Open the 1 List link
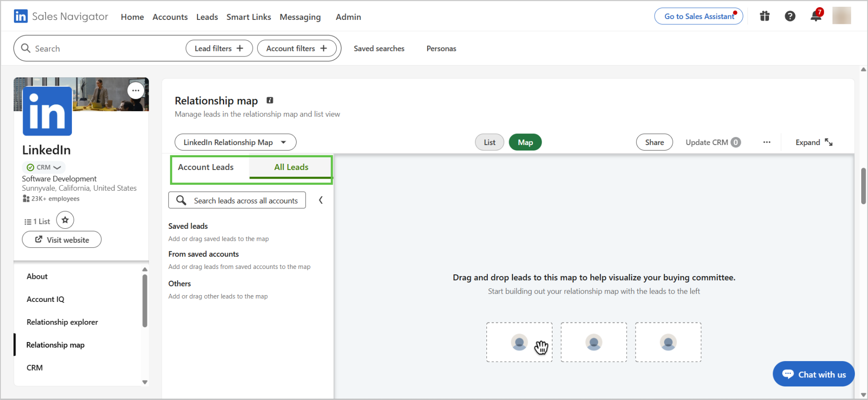The image size is (868, 400). (x=37, y=221)
